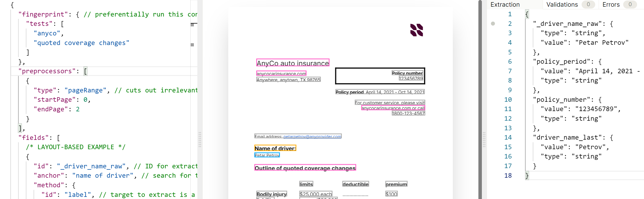Click the "fields" key in config
644x199 pixels.
(34, 138)
